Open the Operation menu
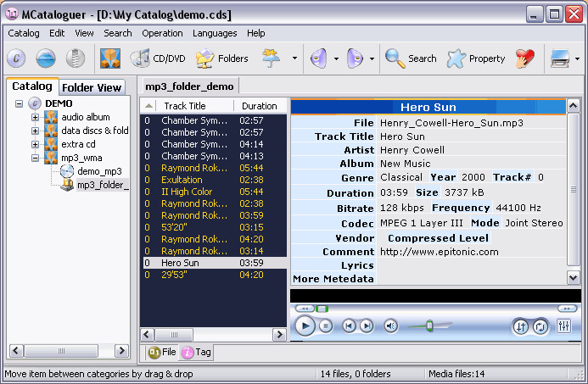Viewport: 588px width, 384px height. tap(162, 33)
